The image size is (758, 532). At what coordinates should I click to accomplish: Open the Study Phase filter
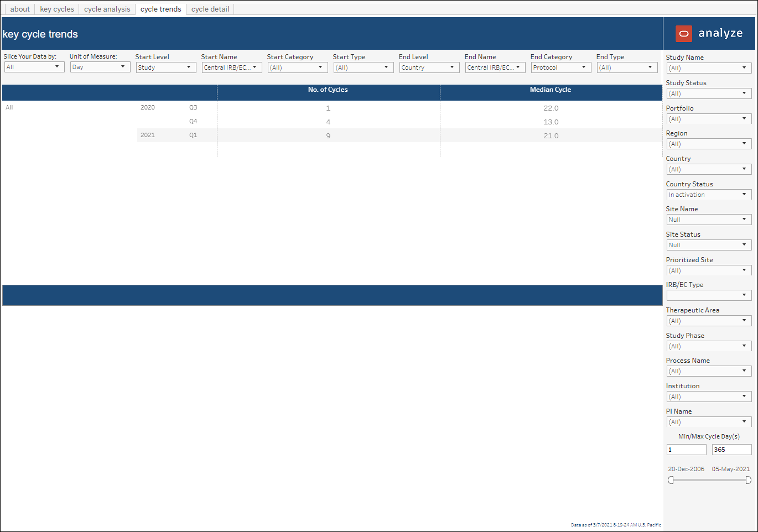(x=709, y=346)
